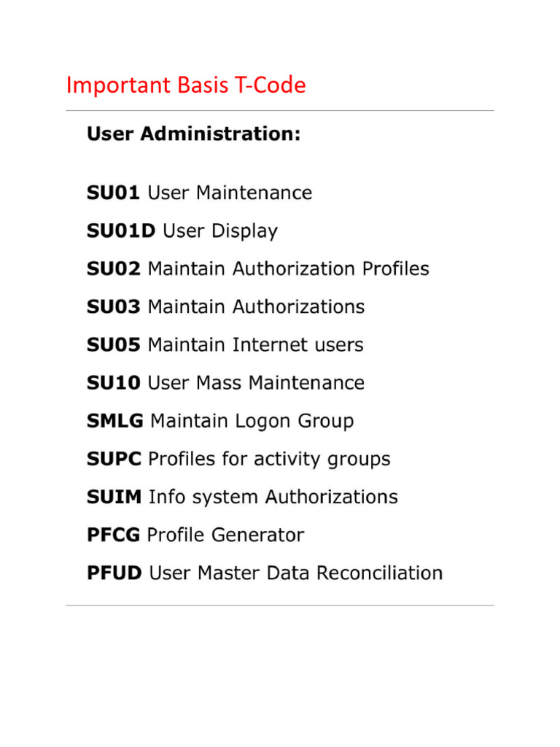Click "Maintain Logon Group" text
This screenshot has height=747, width=560.
point(252,422)
